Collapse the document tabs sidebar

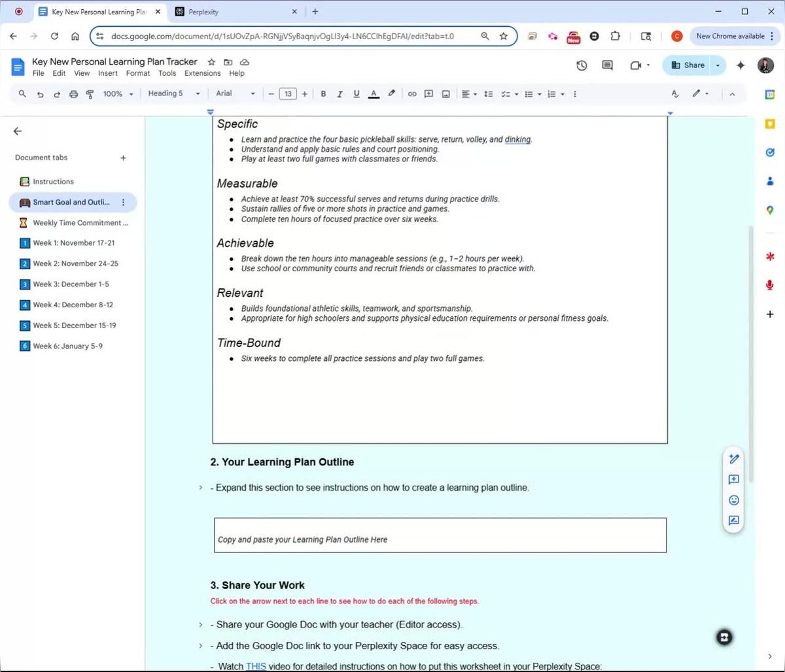tap(18, 131)
